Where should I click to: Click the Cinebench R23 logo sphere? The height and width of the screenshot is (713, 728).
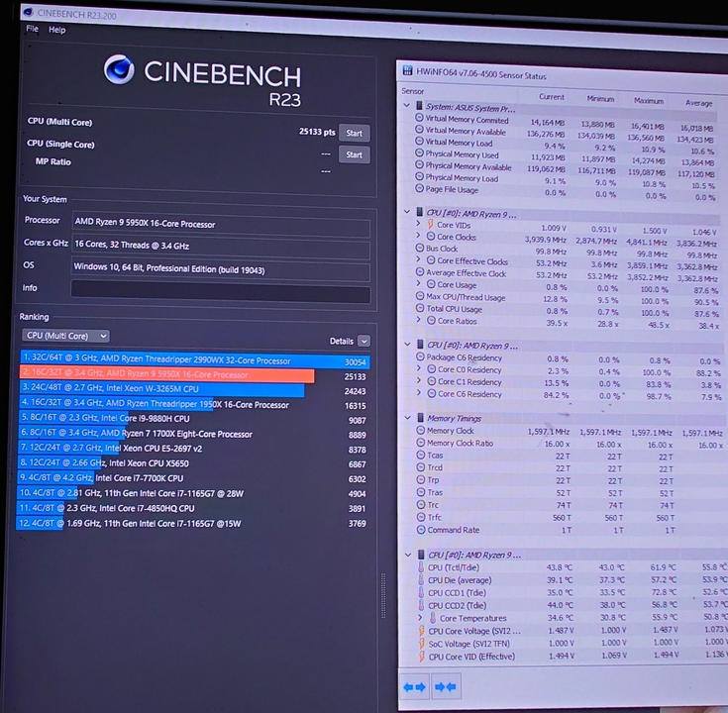[119, 69]
